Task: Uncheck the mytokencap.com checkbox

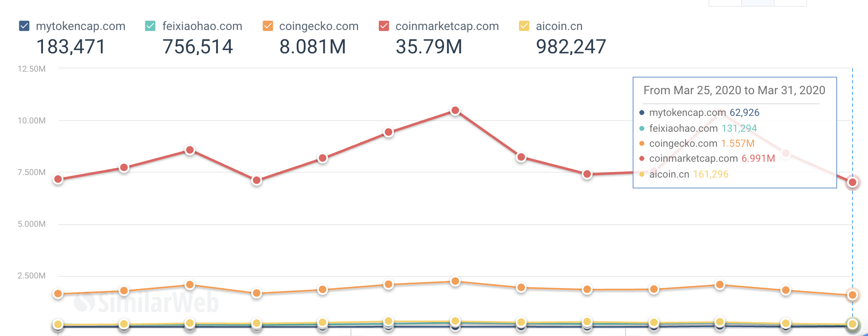Action: click(x=24, y=26)
